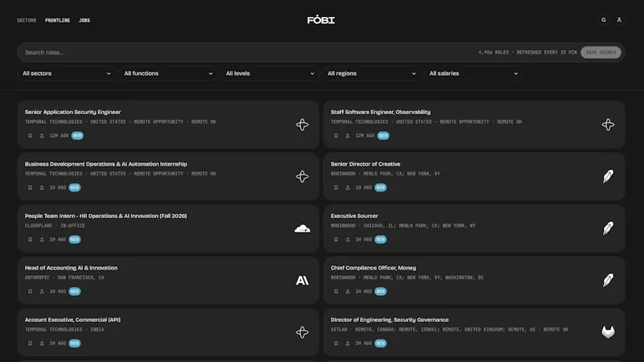Screen dimensions: 644x362
Task: Click Cloudflare cloud logo on People Team Intern
Action: coord(303,228)
